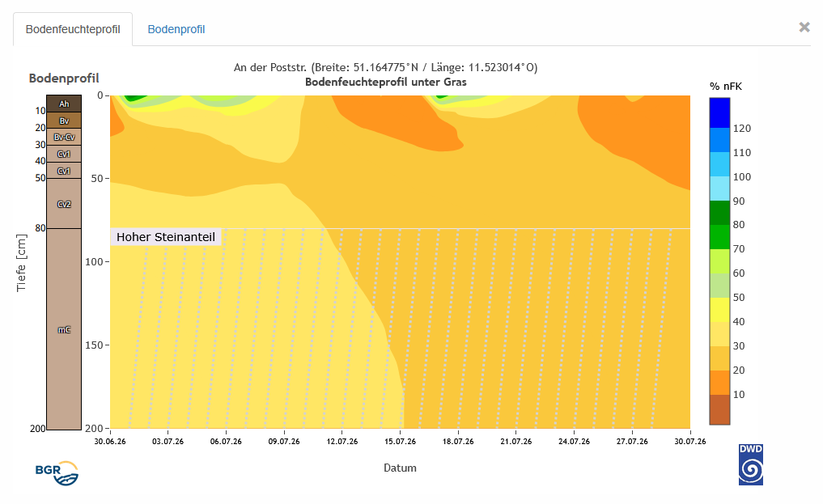Select the mC soil horizon layer
Screen dimensions: 823x504
tap(64, 329)
